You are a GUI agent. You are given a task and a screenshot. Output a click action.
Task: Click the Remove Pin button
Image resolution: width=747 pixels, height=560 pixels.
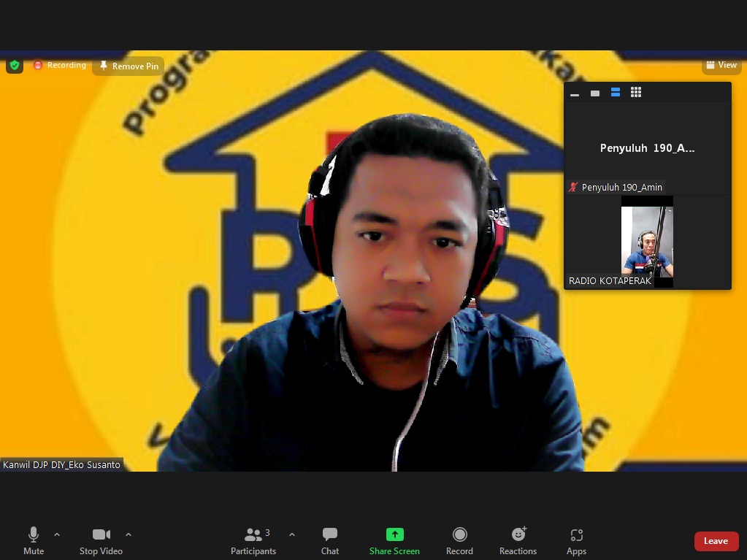(129, 66)
